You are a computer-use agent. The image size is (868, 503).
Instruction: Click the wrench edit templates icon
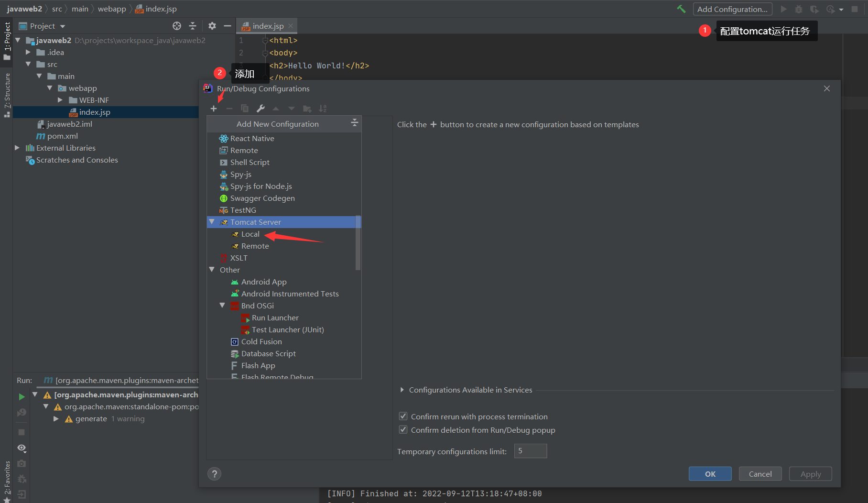[260, 109]
